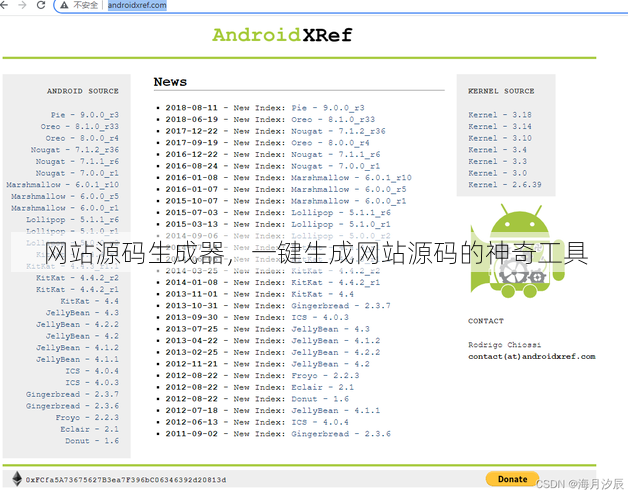The width and height of the screenshot is (628, 490).
Task: Open Lollipop - 5.1.1_r6 in sidebar
Action: click(x=72, y=219)
